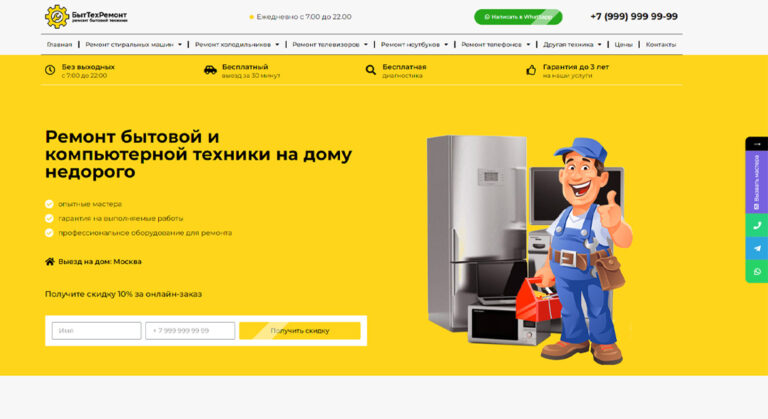Click the Получить скидку button
Image resolution: width=768 pixels, height=419 pixels.
(x=300, y=331)
